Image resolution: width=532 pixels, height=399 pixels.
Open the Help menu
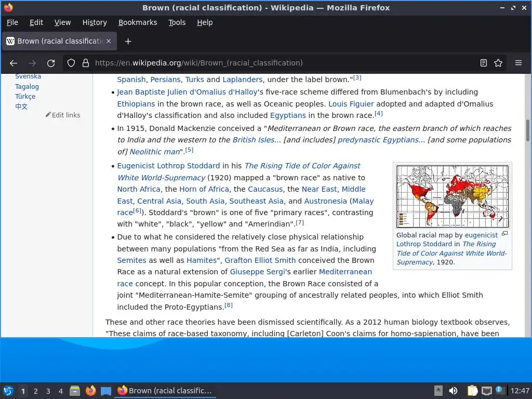coord(205,22)
